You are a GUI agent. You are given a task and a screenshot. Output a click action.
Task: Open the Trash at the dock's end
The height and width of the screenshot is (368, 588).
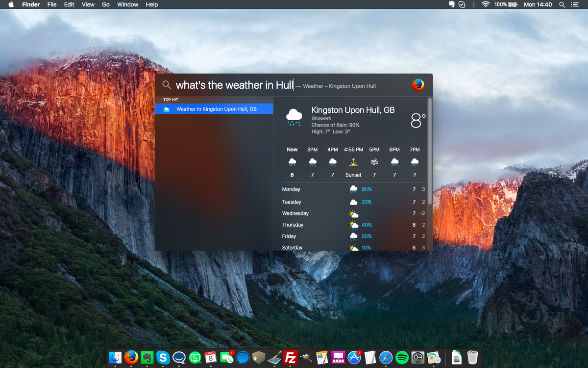(x=472, y=358)
